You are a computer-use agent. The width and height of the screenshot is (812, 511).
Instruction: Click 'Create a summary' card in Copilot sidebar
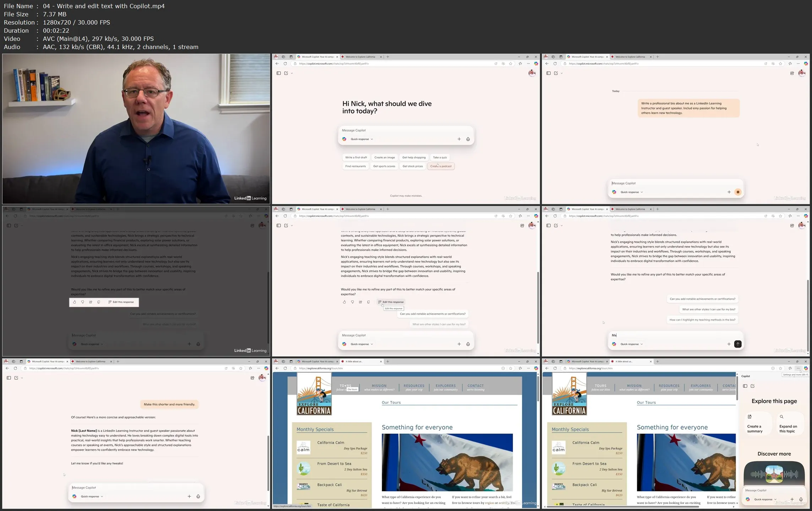[x=757, y=424]
